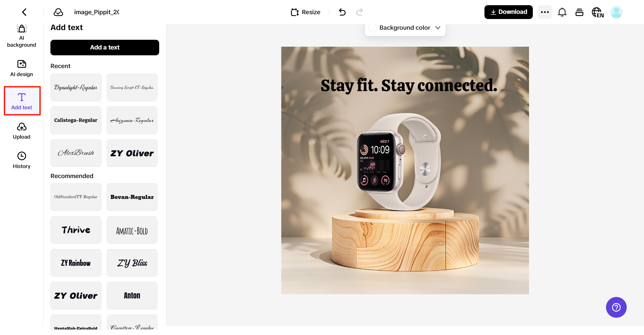Click the back arrow icon

(24, 12)
